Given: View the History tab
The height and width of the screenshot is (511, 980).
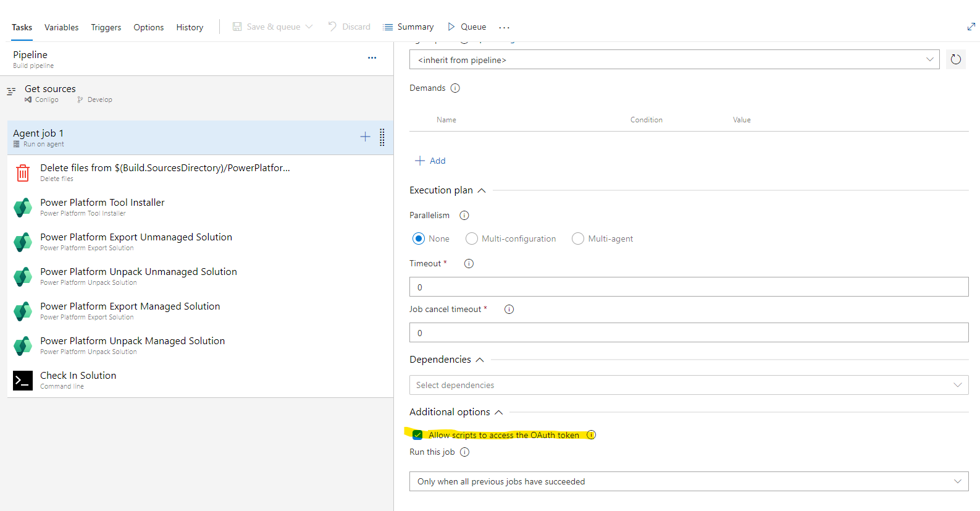Looking at the screenshot, I should 190,27.
